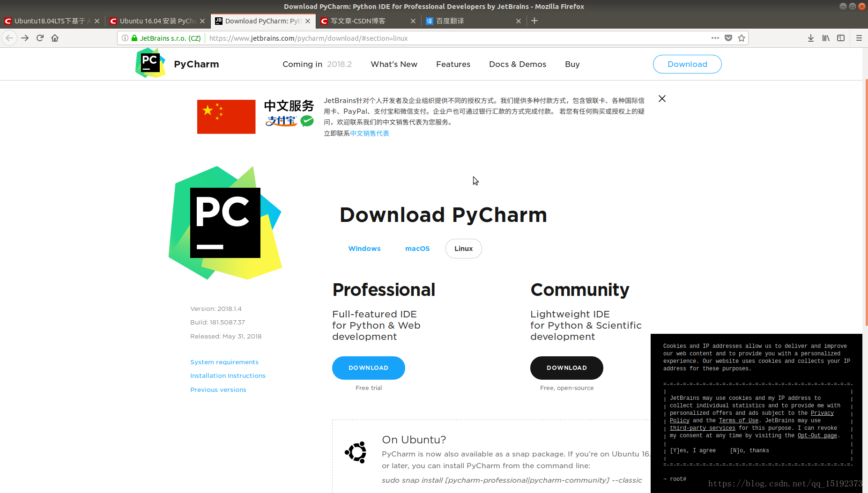Open the Library icon
This screenshot has width=868, height=493.
(x=826, y=38)
